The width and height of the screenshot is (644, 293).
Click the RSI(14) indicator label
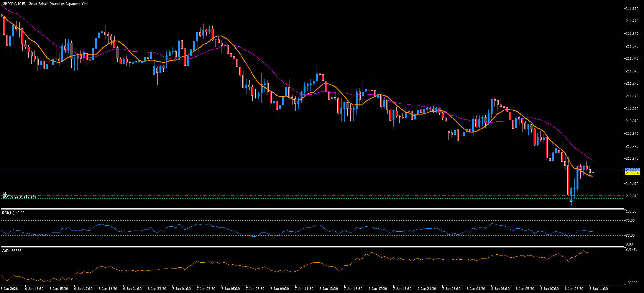coord(13,213)
